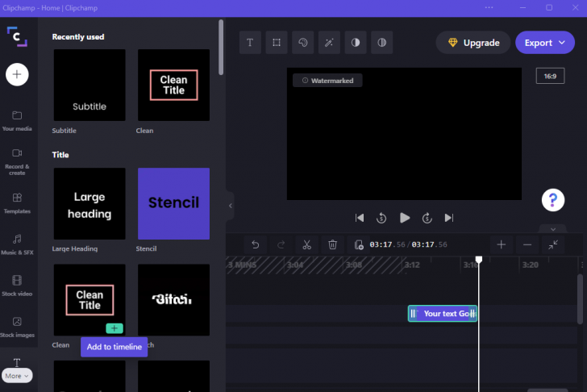Expand the More sidebar dropdown
This screenshot has height=392, width=587.
pos(17,376)
